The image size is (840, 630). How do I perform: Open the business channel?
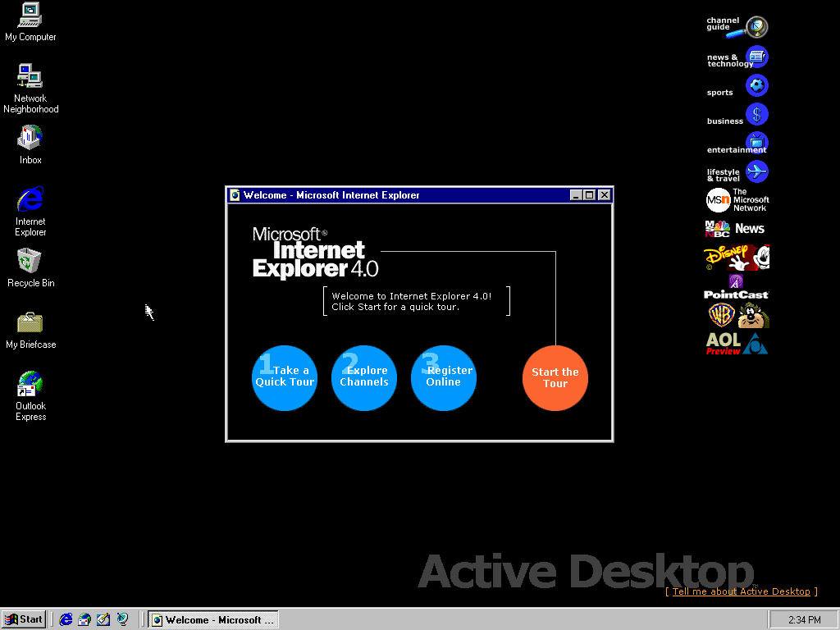pos(737,115)
